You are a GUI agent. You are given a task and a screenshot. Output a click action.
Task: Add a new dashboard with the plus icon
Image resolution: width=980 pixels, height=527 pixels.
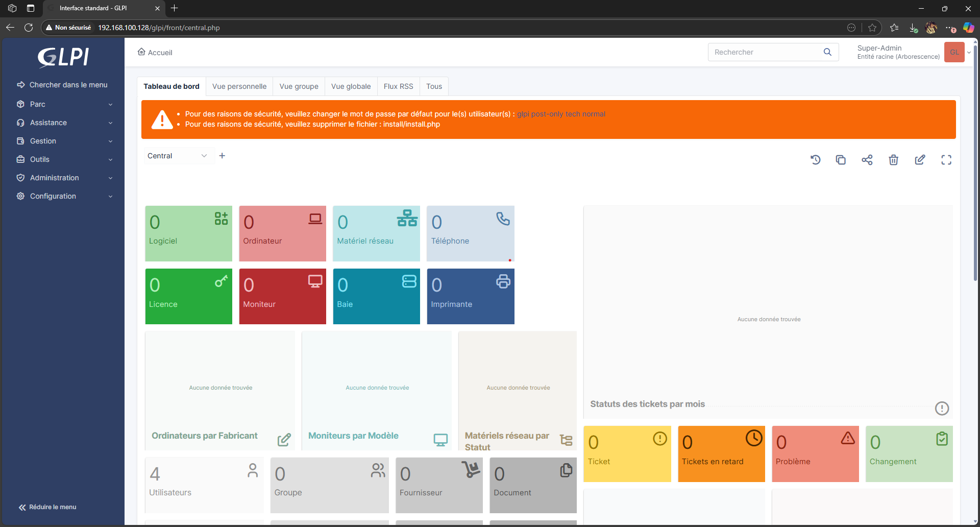[222, 156]
